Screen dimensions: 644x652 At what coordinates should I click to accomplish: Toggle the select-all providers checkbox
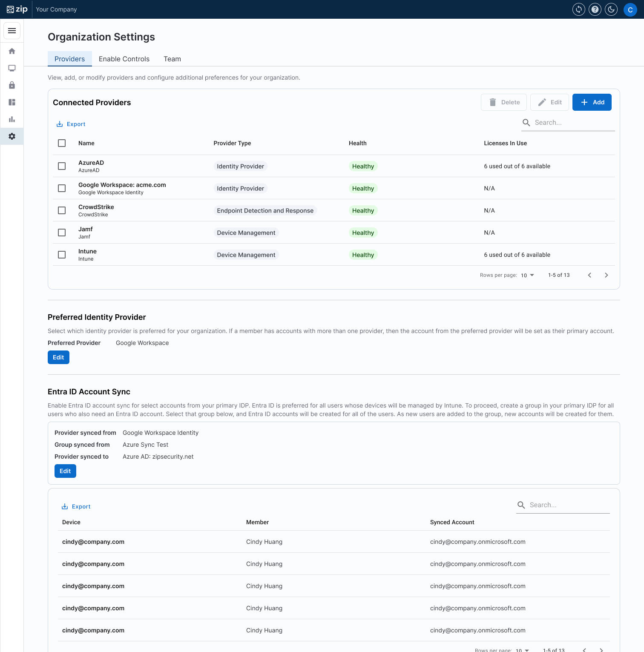click(62, 143)
